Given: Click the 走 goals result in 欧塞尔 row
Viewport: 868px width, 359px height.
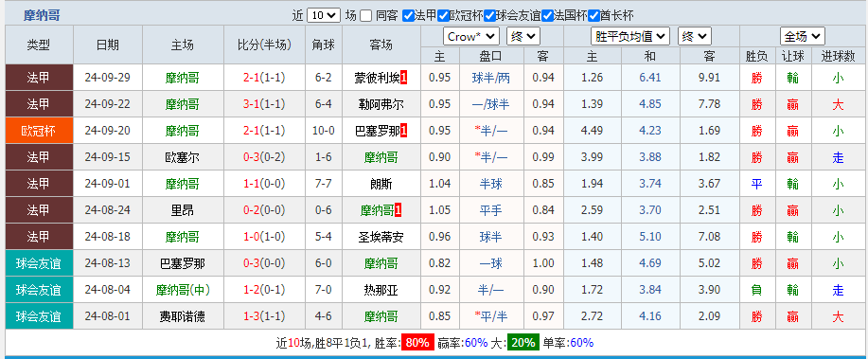Looking at the screenshot, I should click(x=838, y=157).
